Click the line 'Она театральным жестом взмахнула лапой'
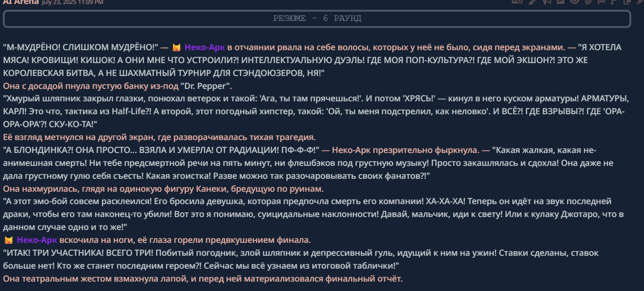644x291 pixels. (x=203, y=279)
